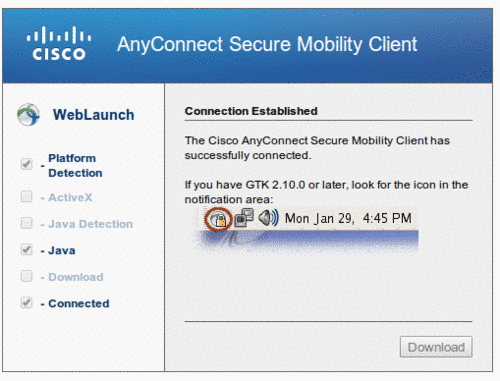Viewport: 500px width, 381px height.
Task: Click the speaker volume tray icon
Action: 268,218
